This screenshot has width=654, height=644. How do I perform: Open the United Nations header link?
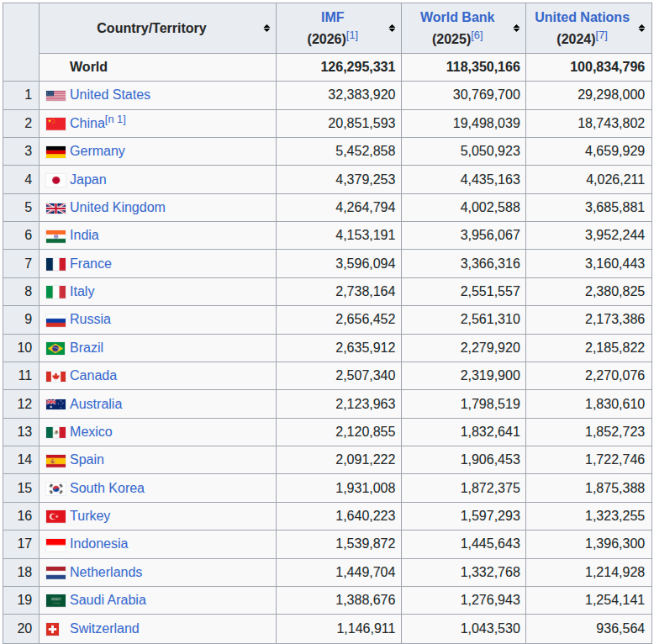pyautogui.click(x=582, y=17)
